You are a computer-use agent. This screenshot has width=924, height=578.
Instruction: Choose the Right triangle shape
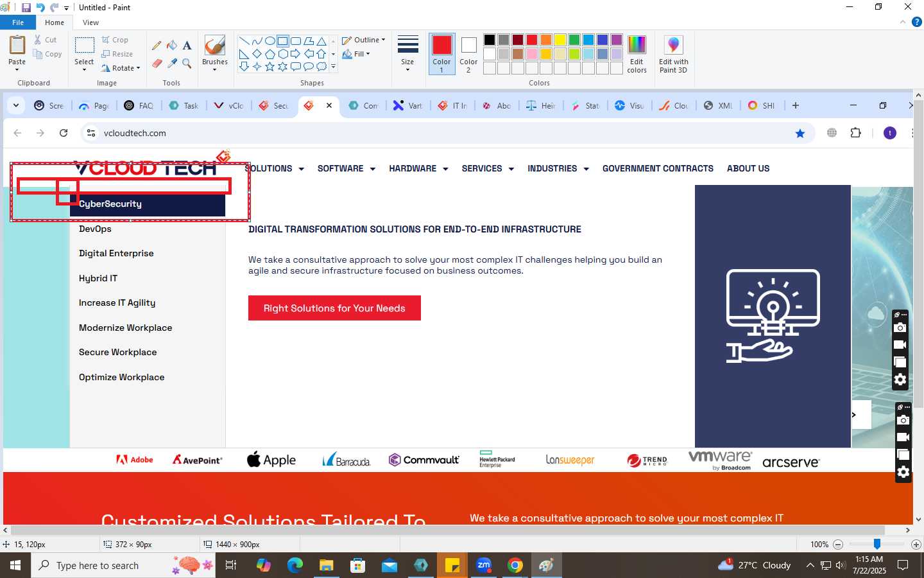tap(244, 54)
